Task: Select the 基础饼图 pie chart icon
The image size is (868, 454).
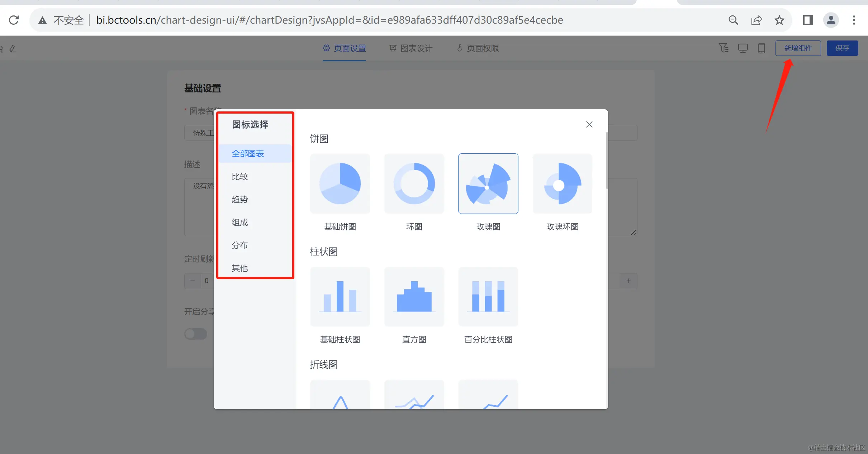Action: click(340, 184)
